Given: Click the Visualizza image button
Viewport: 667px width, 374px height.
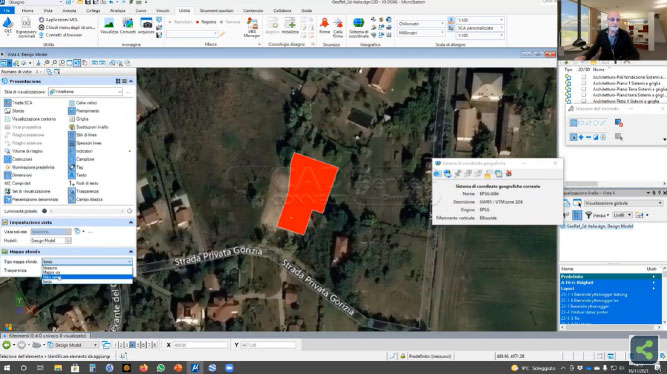Looking at the screenshot, I should click(x=109, y=26).
